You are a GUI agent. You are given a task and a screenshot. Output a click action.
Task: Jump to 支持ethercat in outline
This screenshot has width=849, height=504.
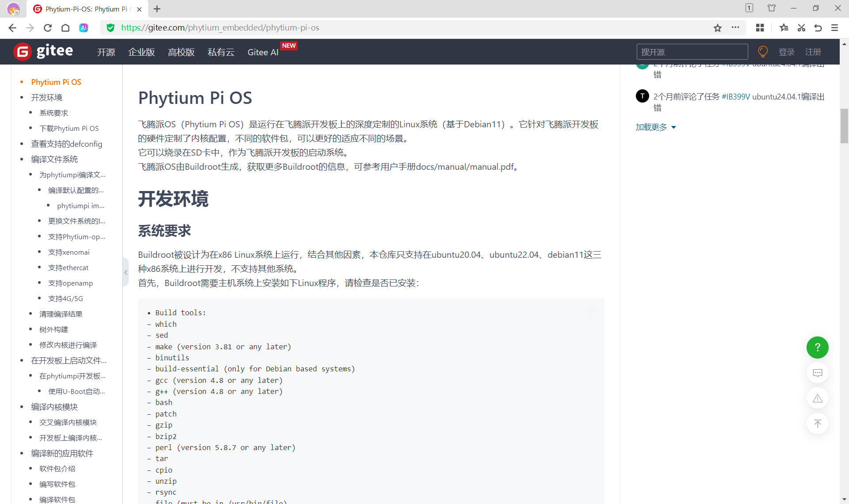pos(68,268)
